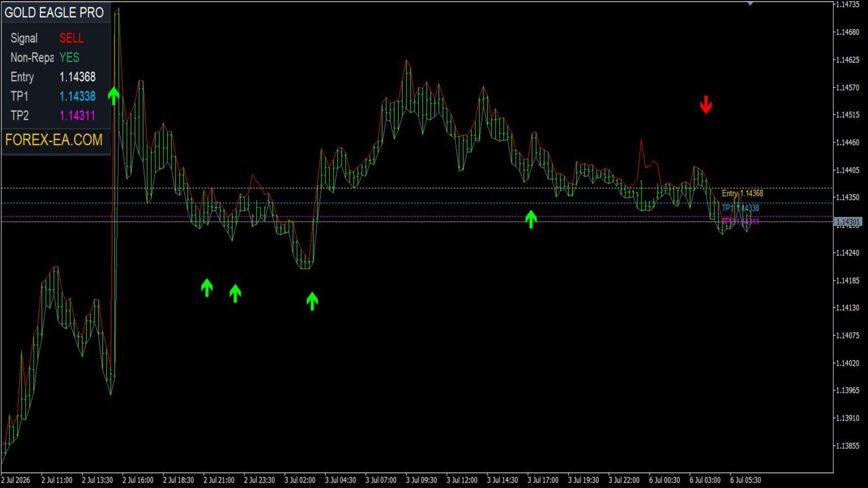Click the 6 Jul 05:30 time axis label

click(x=745, y=480)
